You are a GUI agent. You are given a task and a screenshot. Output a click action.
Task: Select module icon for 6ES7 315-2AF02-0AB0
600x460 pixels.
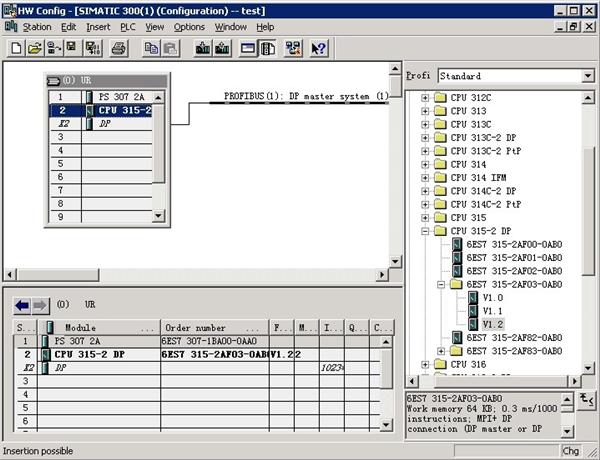(457, 271)
